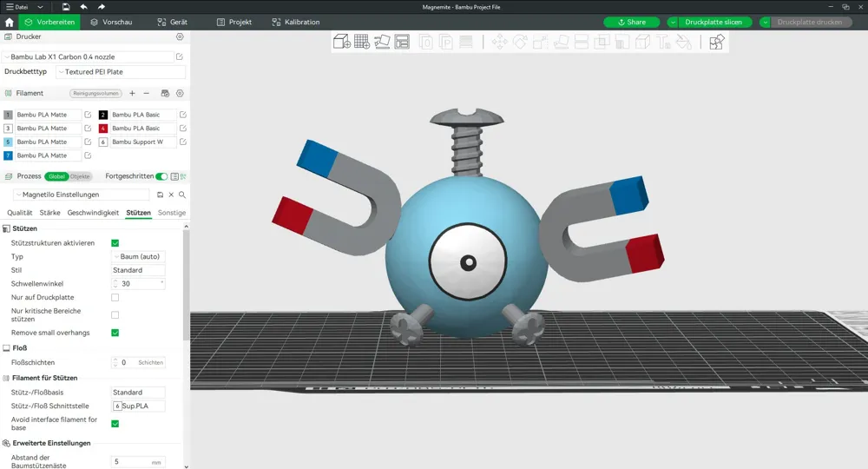
Task: Open the Druckbetttyp Textured PEI Plate dropdown
Action: 120,71
